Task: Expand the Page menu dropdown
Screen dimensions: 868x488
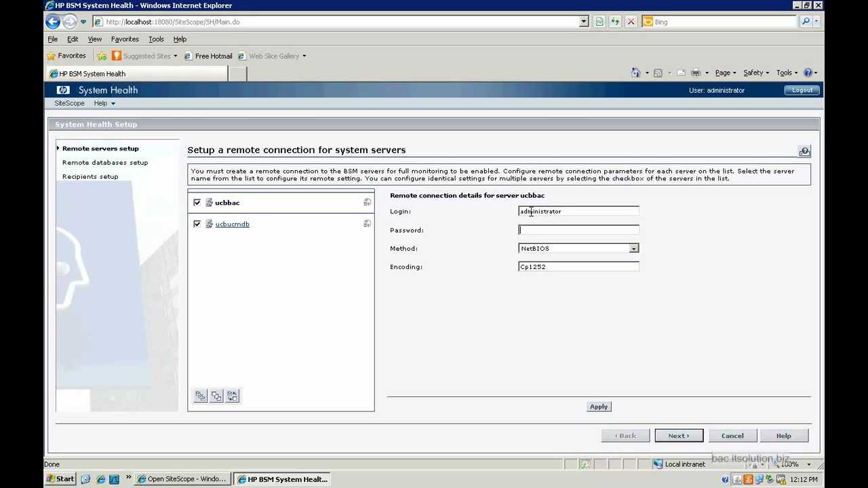Action: pyautogui.click(x=734, y=73)
